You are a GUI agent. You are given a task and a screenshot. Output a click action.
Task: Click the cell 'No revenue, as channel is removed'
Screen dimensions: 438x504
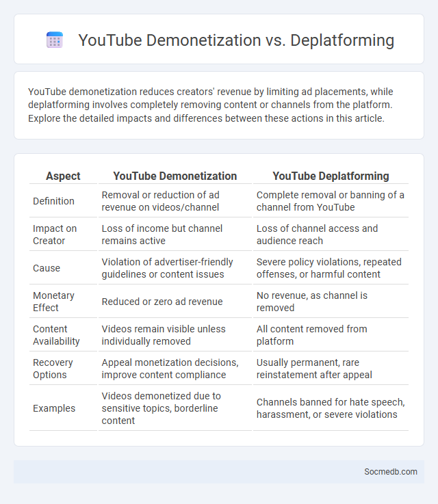[331, 302]
